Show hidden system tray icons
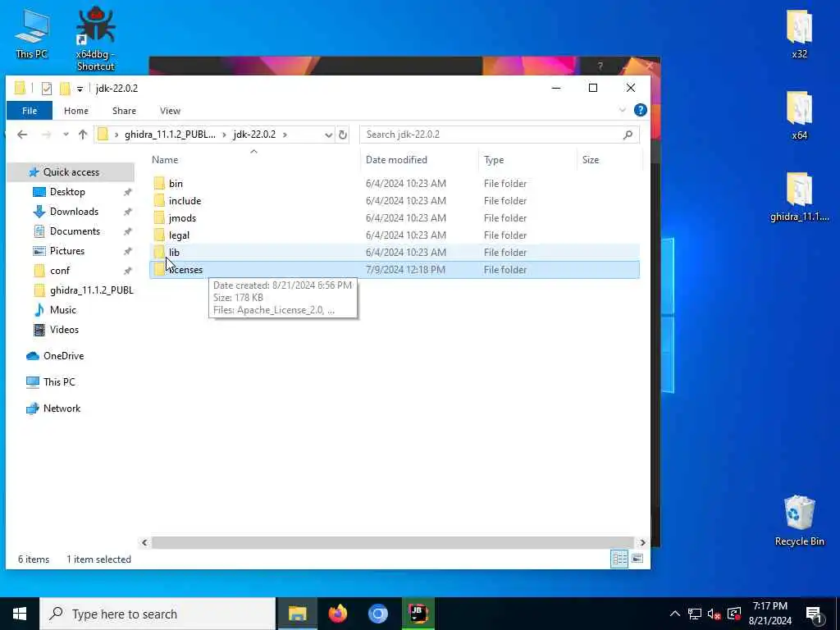840x630 pixels. click(675, 614)
